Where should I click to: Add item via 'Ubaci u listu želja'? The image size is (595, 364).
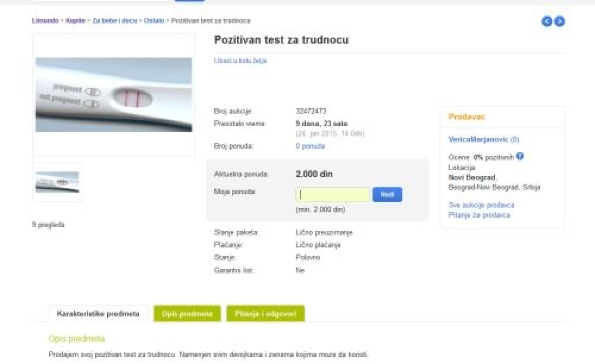pos(240,61)
